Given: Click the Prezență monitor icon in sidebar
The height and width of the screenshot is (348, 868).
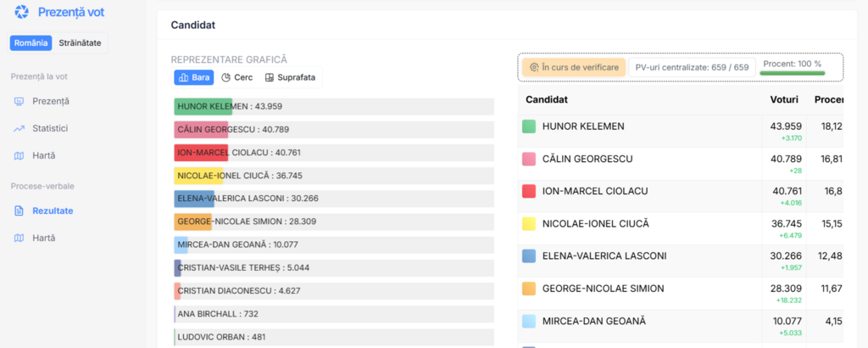Looking at the screenshot, I should 19,101.
